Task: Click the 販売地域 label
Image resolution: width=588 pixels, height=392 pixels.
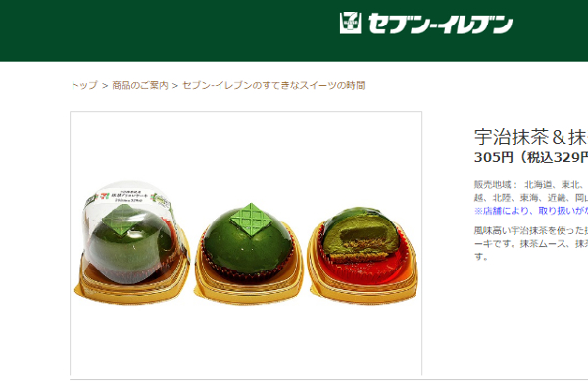Action: 496,184
